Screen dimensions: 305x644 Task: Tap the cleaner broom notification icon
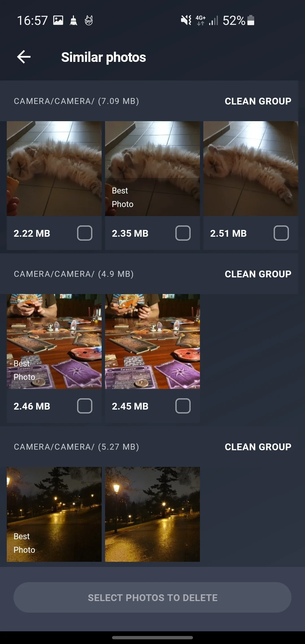(x=73, y=21)
